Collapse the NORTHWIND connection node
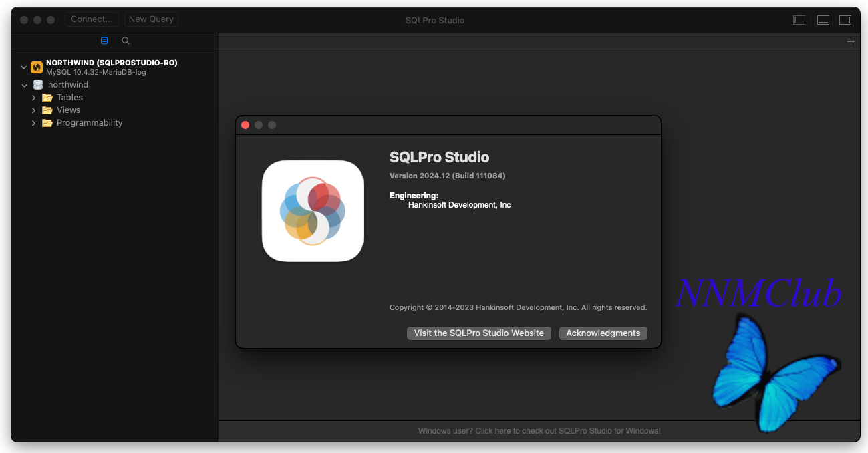Viewport: 868px width, 453px height. coord(24,67)
